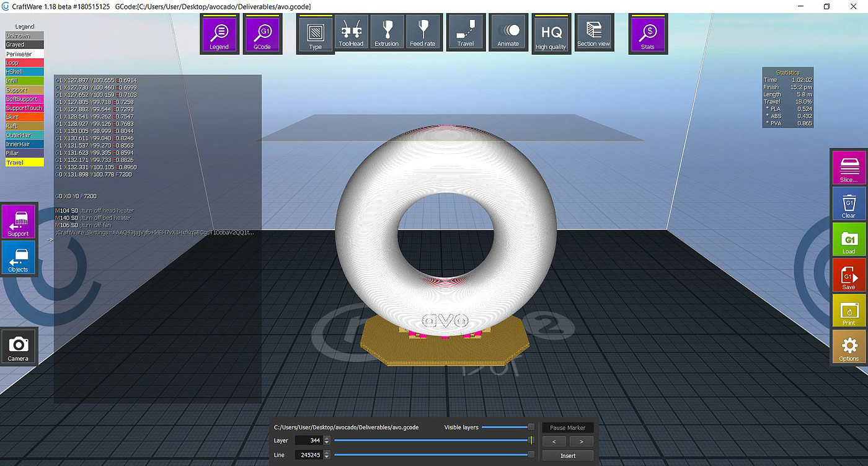Clear the loaded GCode
The width and height of the screenshot is (868, 466).
click(849, 204)
